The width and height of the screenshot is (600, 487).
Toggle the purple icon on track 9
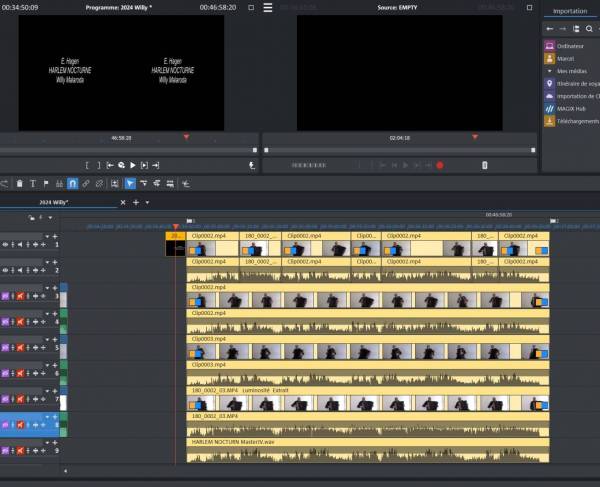(x=5, y=450)
